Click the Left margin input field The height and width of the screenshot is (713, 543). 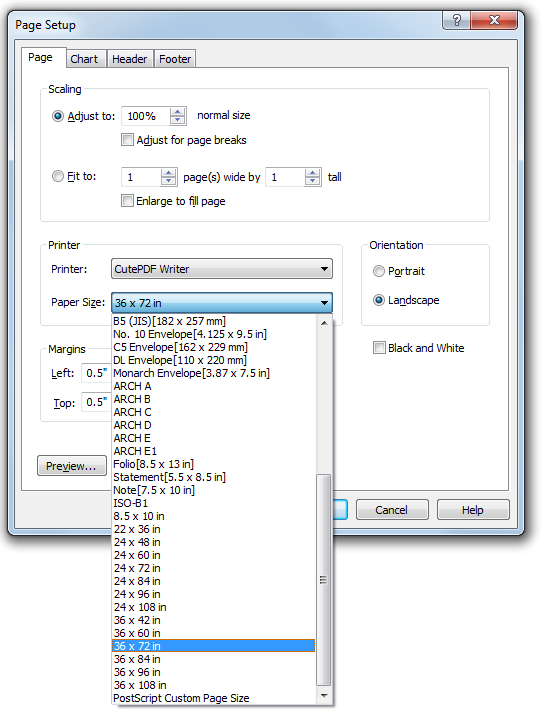[96, 373]
